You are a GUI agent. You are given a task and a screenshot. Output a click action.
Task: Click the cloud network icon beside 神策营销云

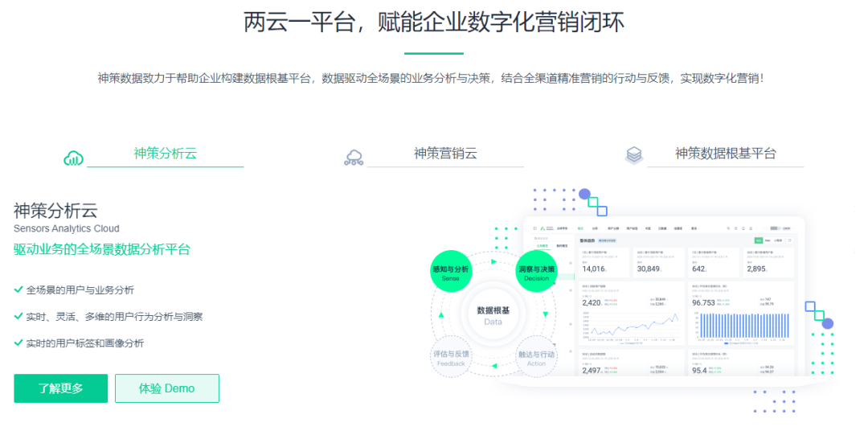354,158
